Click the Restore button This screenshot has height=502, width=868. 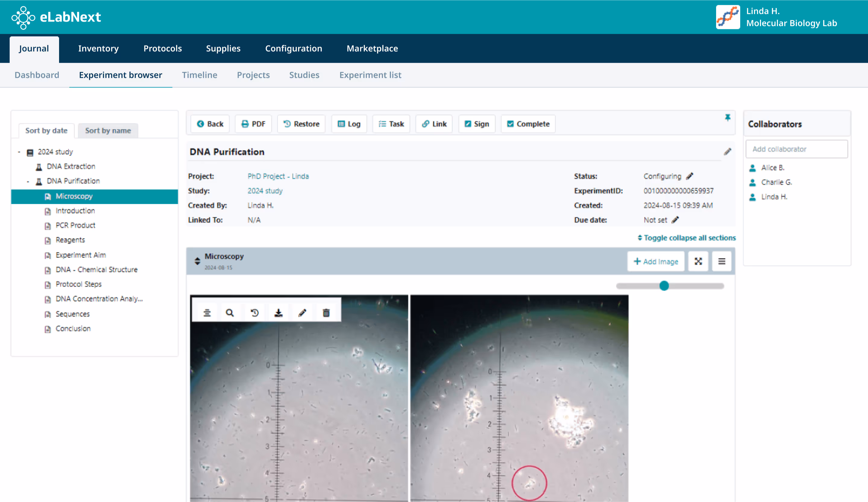301,124
